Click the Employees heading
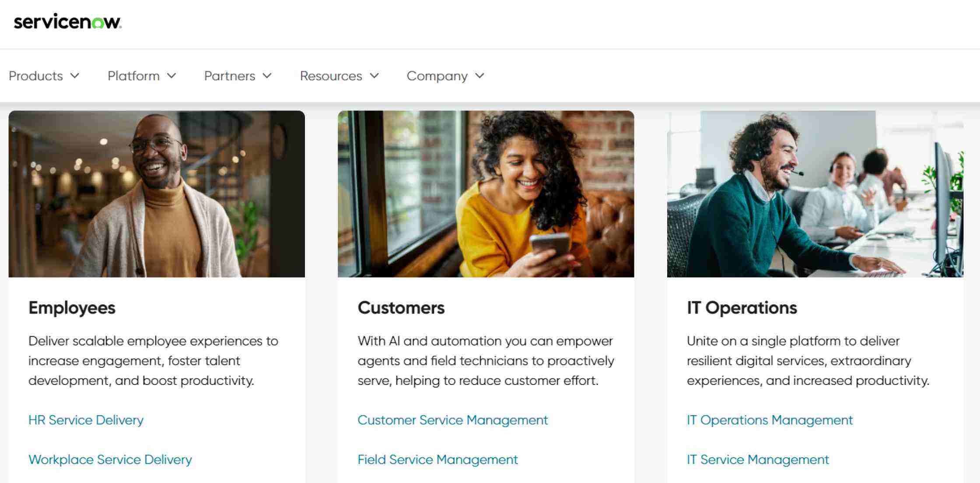The image size is (980, 483). 72,307
